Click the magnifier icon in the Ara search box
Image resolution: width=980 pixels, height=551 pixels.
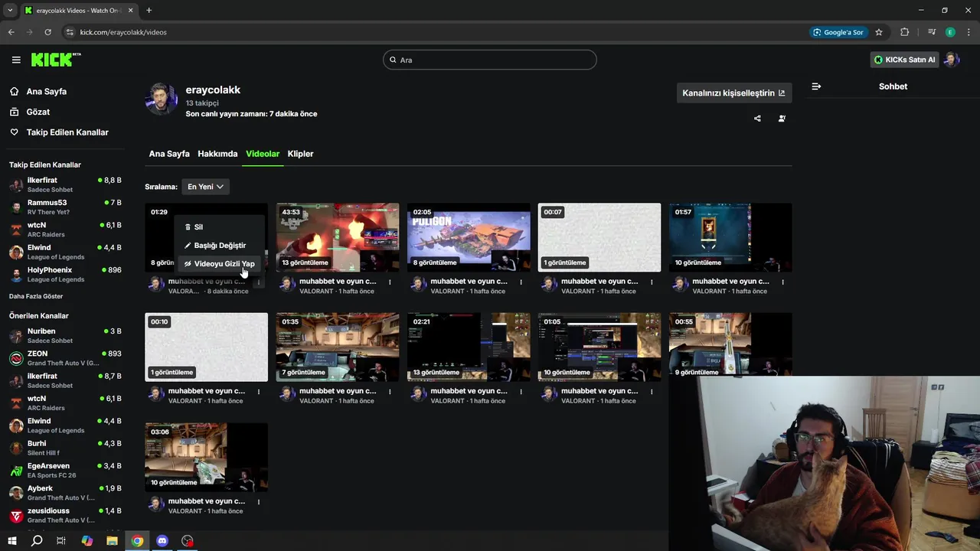click(393, 60)
